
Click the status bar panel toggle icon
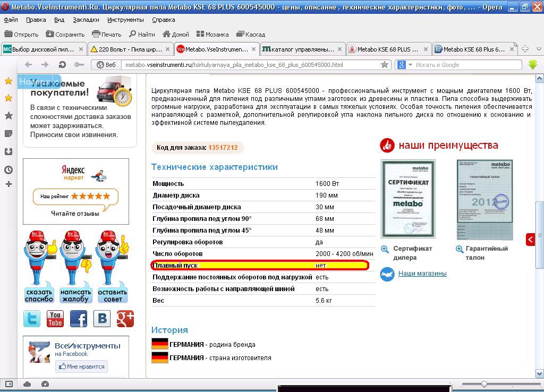click(9, 384)
